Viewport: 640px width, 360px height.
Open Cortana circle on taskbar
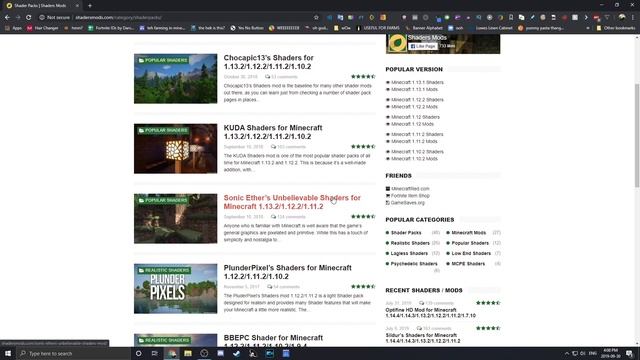(138, 353)
